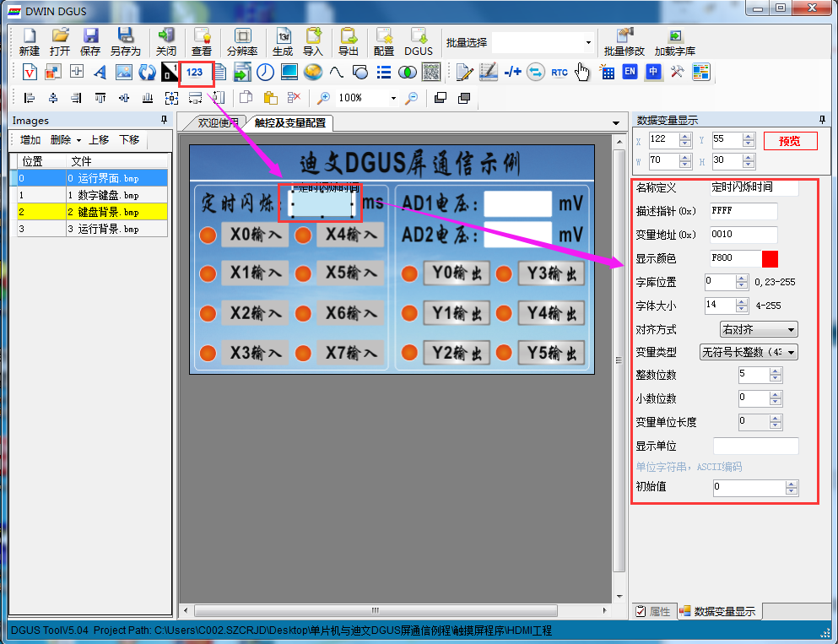Click 增加 in Images panel
838x644 pixels.
(x=30, y=140)
